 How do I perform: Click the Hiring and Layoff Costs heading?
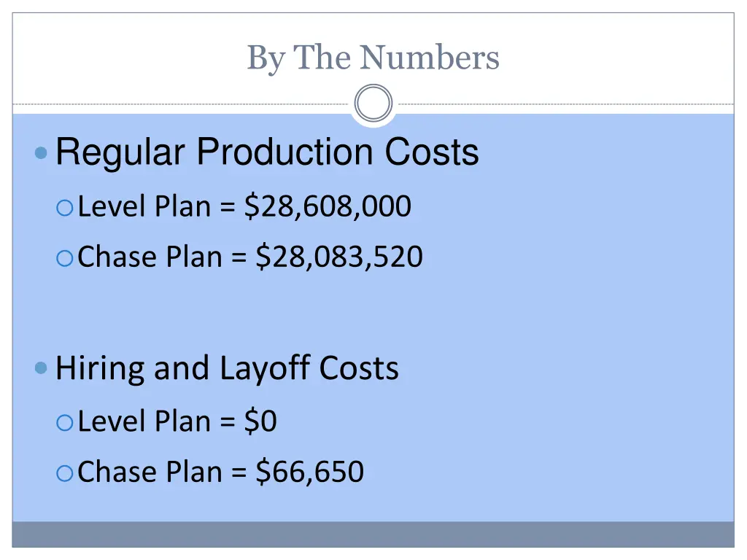coord(227,368)
